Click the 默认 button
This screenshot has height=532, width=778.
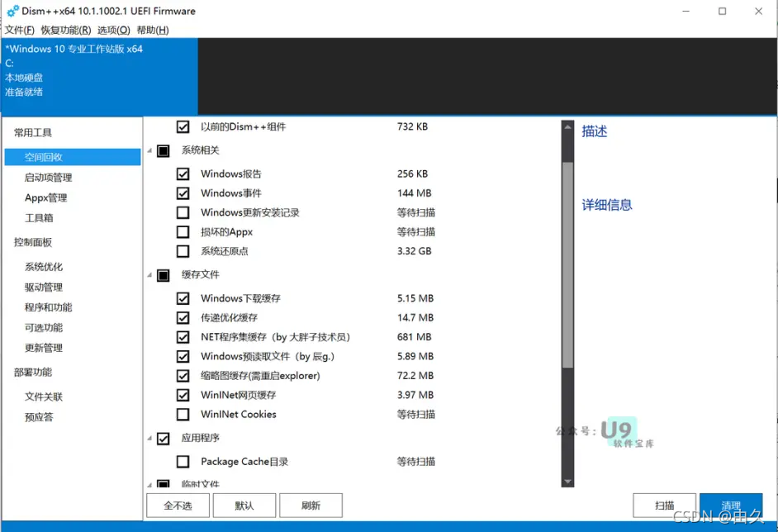click(244, 506)
